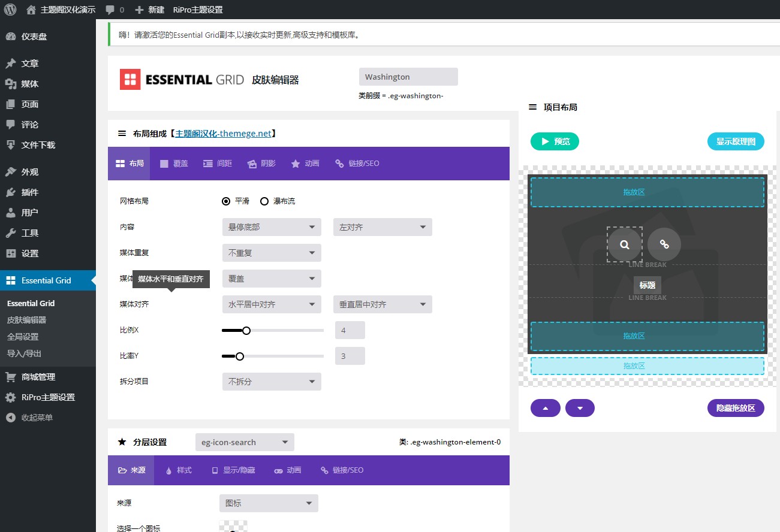This screenshot has width=780, height=532.
Task: Click the 商城管理 shopping cart icon
Action: (x=10, y=377)
